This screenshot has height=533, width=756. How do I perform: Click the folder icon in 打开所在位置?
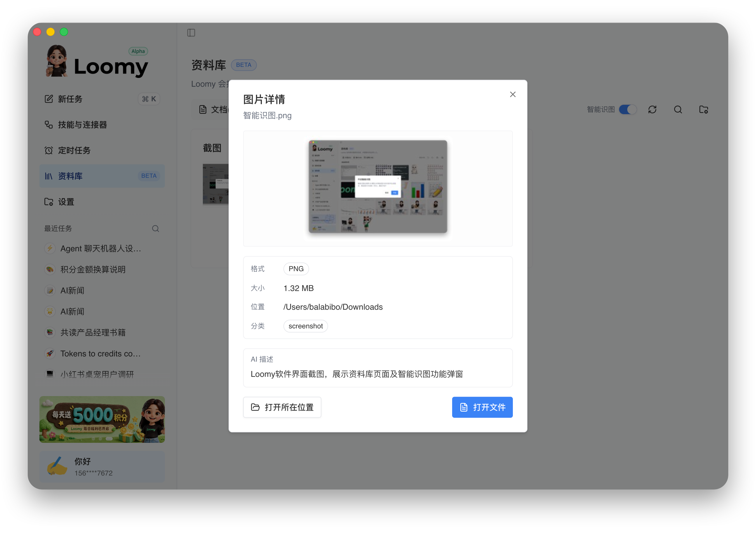255,407
